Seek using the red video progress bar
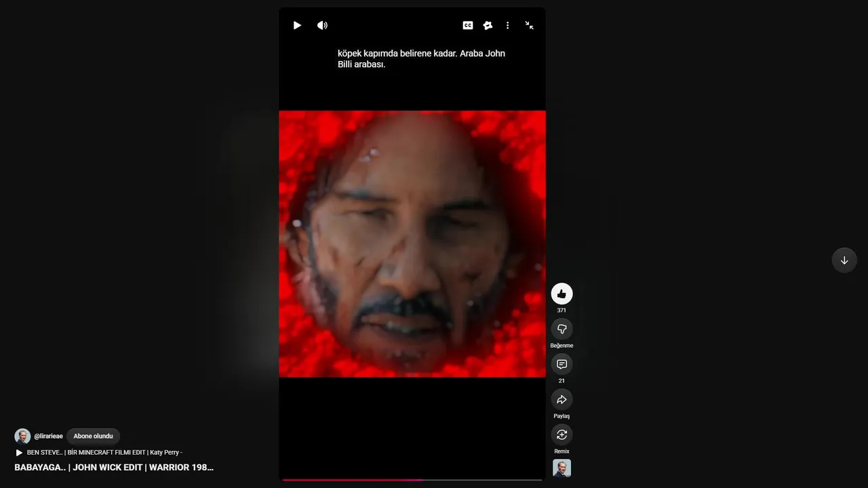 point(412,479)
